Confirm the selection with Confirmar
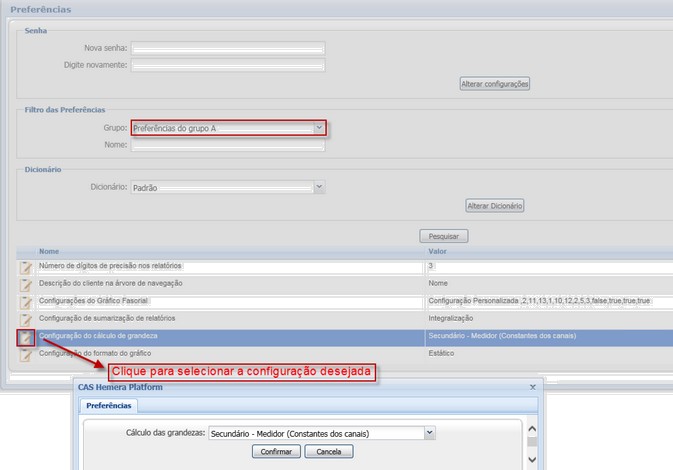This screenshot has width=673, height=470. click(x=276, y=452)
